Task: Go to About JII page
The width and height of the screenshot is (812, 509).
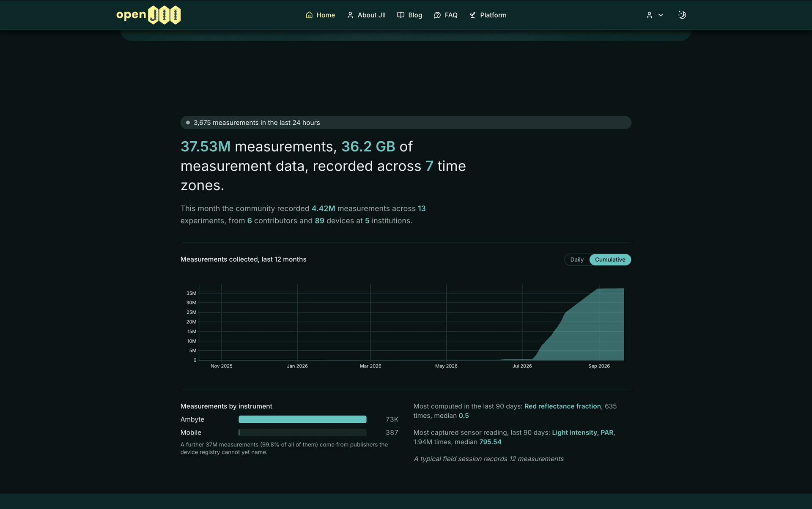Action: tap(366, 15)
